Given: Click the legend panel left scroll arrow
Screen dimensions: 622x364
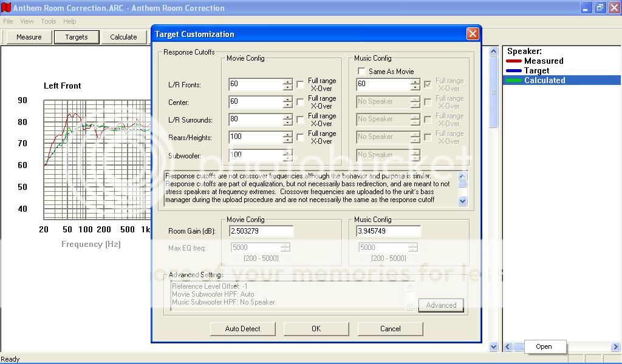Looking at the screenshot, I should pyautogui.click(x=508, y=347).
